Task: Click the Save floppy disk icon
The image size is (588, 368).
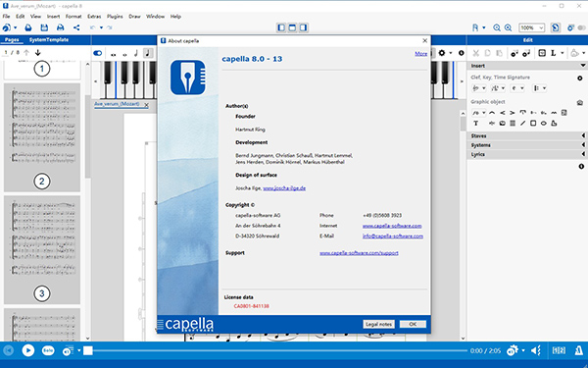Action: tap(44, 27)
